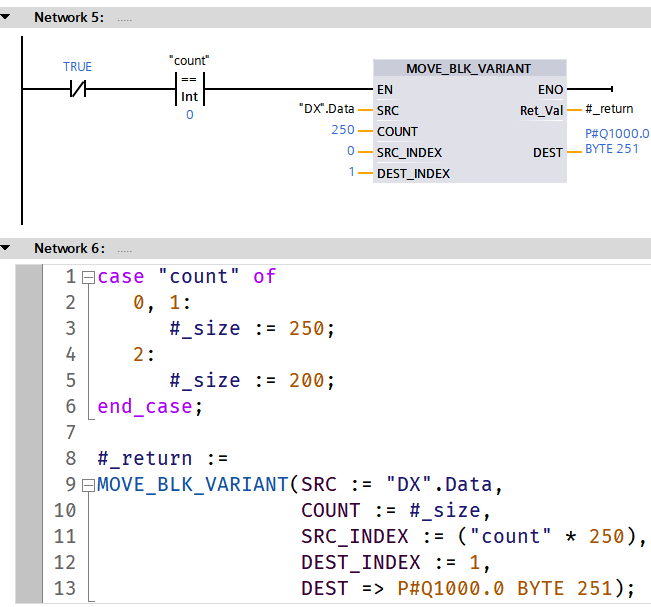
Task: Collapse Network 5 using its triangle
Action: click(x=7, y=18)
